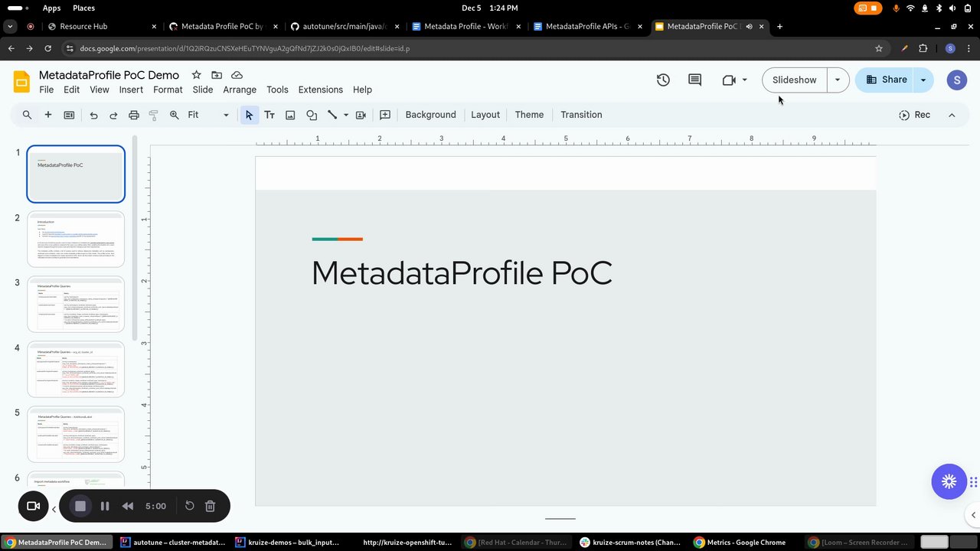Click the Transition button
Image resolution: width=980 pixels, height=551 pixels.
tap(581, 115)
